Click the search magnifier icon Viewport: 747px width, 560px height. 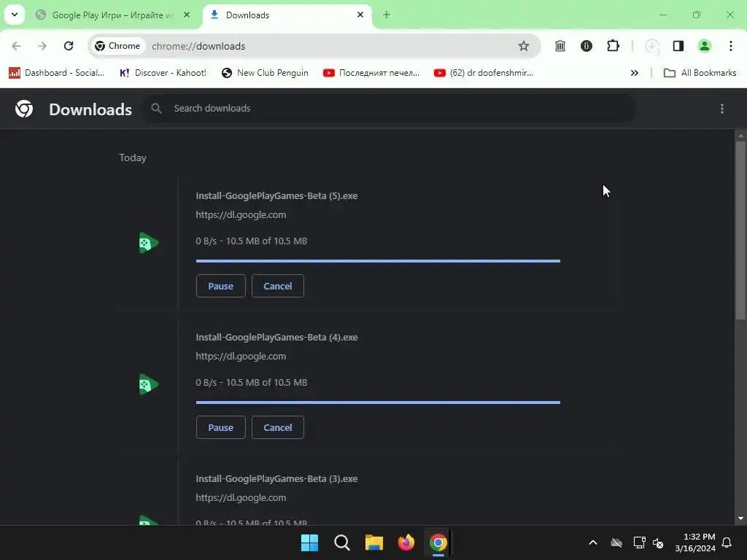tap(156, 109)
